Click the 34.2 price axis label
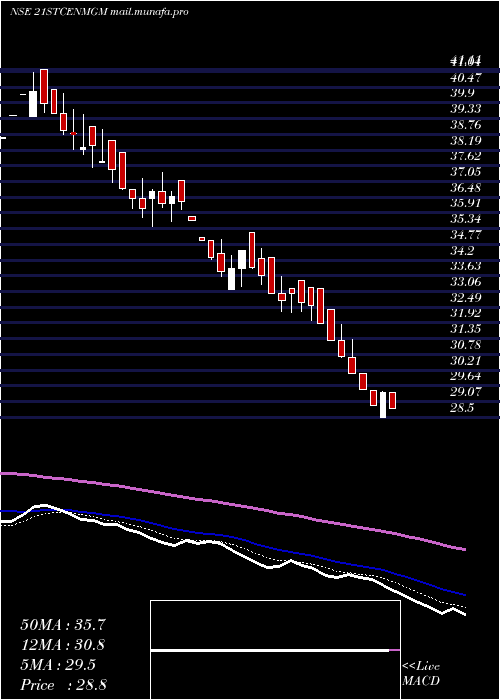The image size is (500, 700). pos(463,250)
